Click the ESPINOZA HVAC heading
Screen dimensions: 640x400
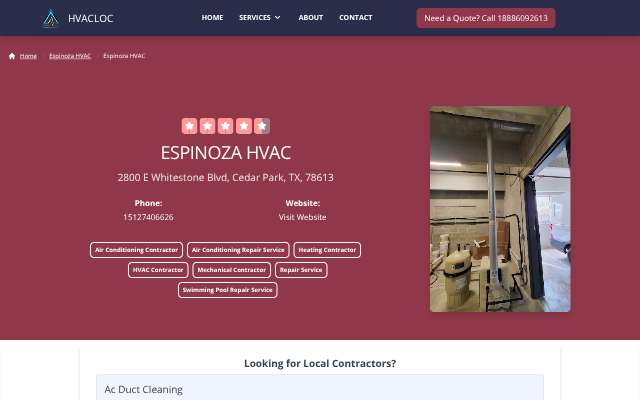click(x=226, y=153)
